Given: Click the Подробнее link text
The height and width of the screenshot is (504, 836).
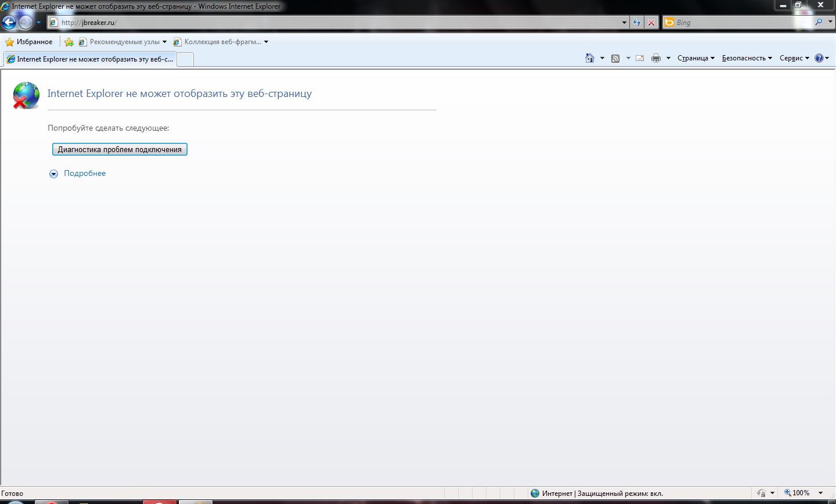Looking at the screenshot, I should click(85, 173).
